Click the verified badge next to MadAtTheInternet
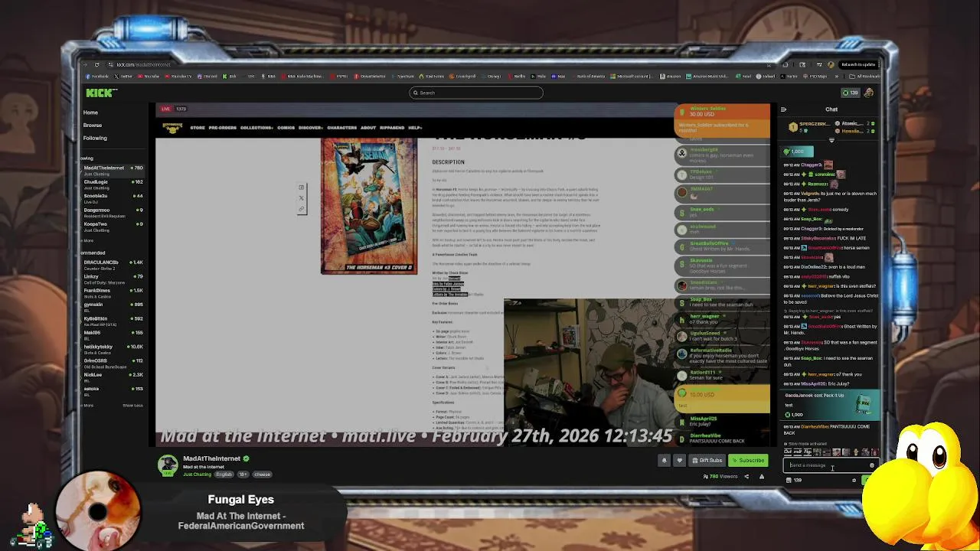Viewport: 980px width, 551px height. (246, 458)
